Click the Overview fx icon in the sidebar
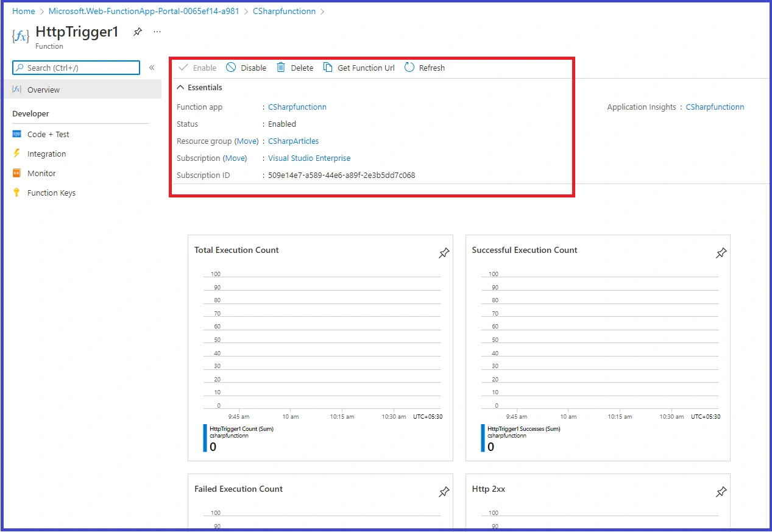The image size is (772, 532). coord(17,90)
